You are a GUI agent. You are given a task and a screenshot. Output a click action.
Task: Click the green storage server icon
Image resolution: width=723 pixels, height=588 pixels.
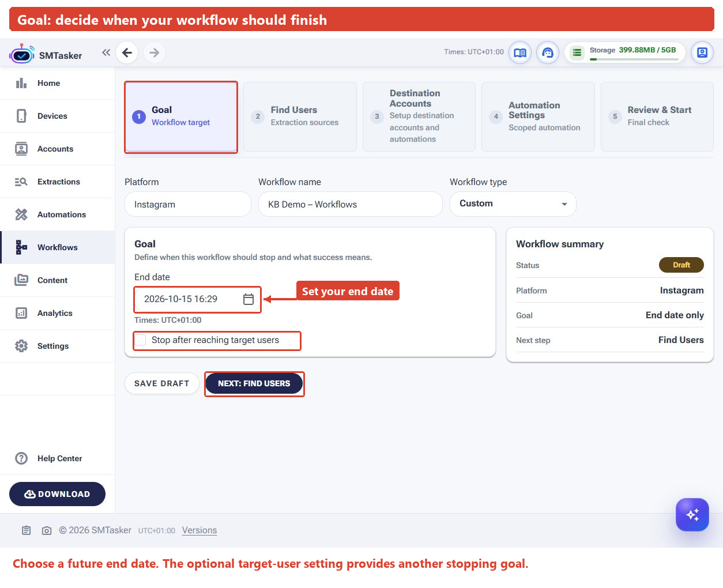(x=577, y=52)
